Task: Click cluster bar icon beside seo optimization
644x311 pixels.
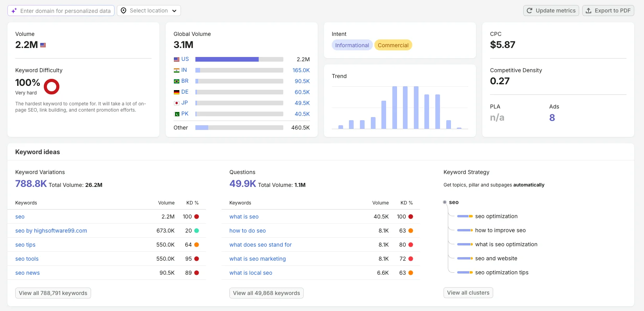Action: 465,216
